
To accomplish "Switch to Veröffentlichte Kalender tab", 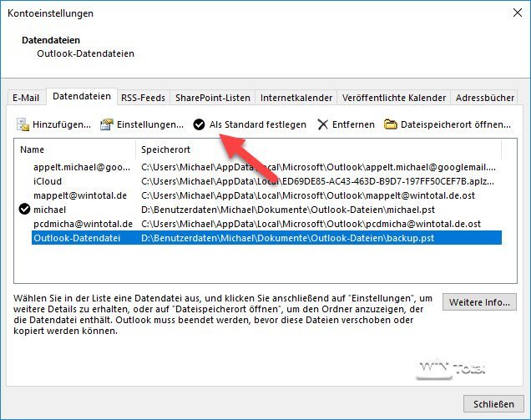I will point(394,98).
